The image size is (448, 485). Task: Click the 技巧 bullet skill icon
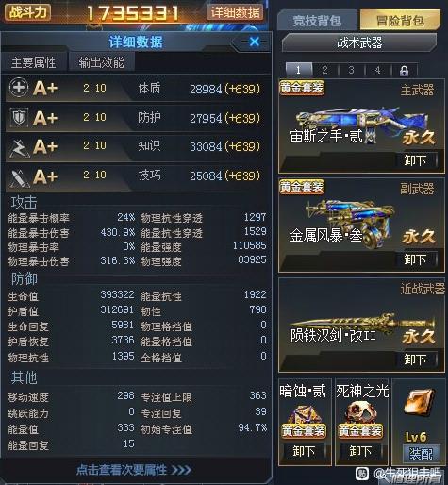19,177
